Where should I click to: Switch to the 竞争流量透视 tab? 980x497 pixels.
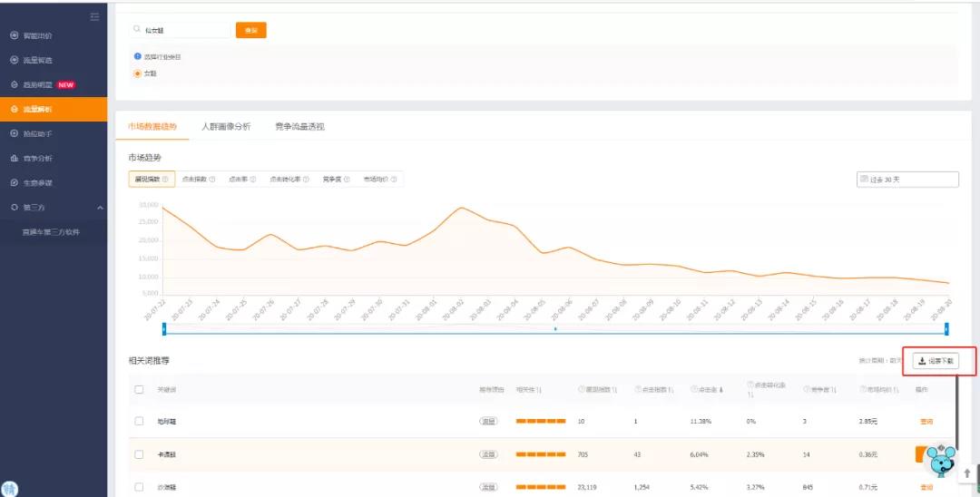coord(299,126)
